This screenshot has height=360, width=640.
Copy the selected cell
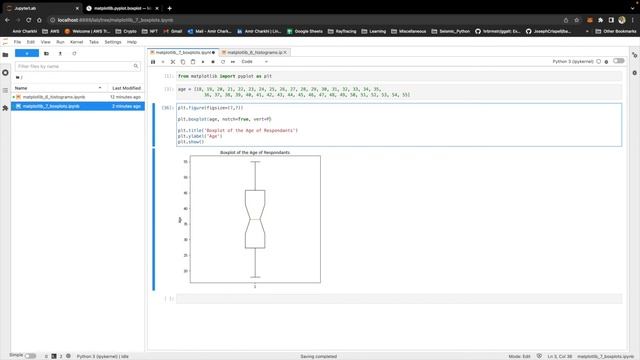point(183,62)
